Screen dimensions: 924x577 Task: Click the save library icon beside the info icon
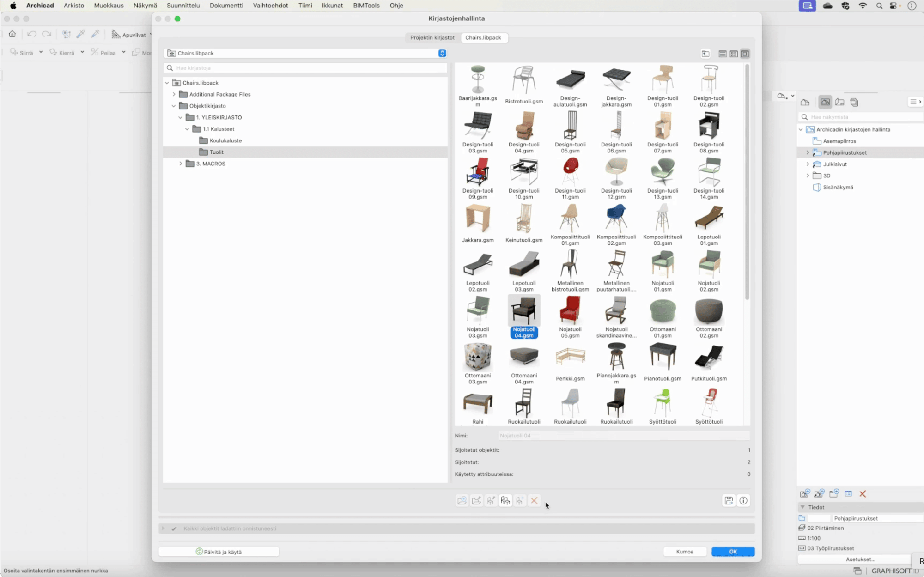click(x=729, y=501)
